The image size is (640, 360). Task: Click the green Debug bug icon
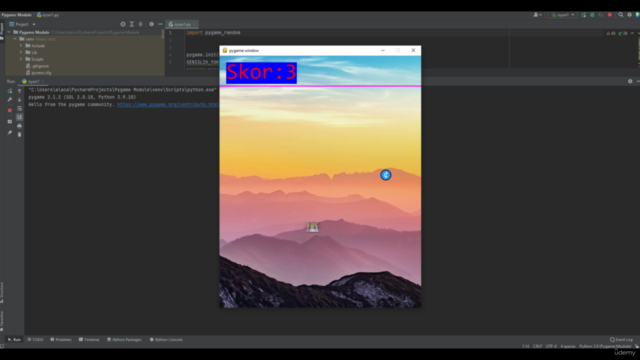592,15
